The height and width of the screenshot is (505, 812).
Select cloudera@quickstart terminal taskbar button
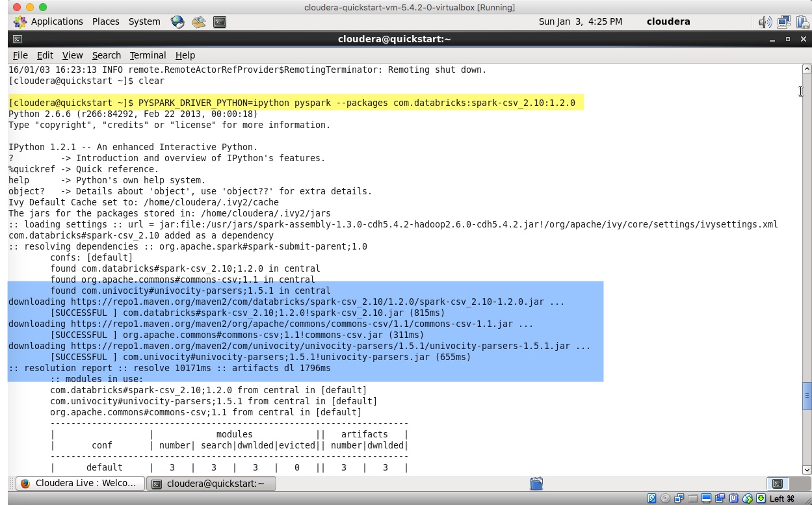coord(211,484)
